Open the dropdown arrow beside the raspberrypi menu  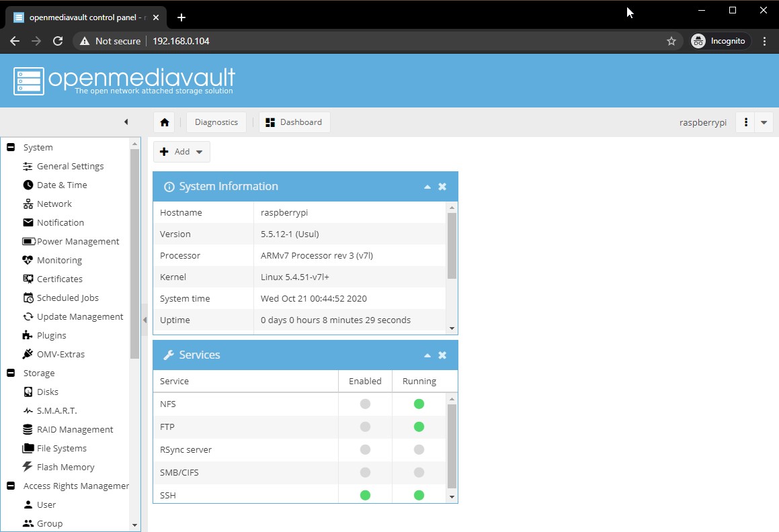pos(764,122)
